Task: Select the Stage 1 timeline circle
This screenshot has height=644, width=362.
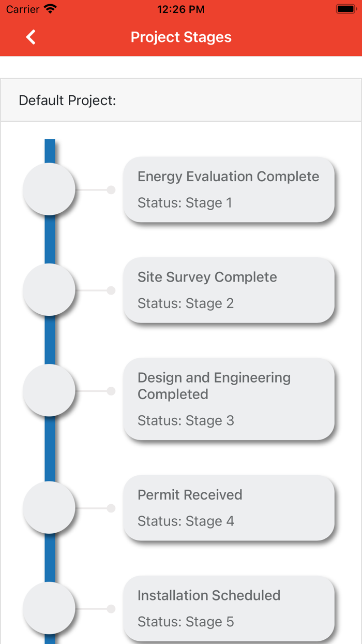Action: pos(49,189)
